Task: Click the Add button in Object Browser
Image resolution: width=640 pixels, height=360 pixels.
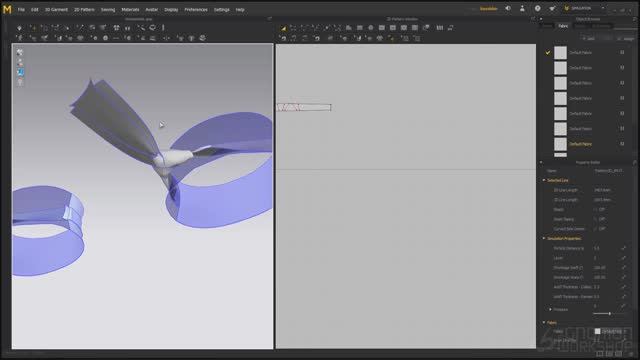Action: [589, 38]
